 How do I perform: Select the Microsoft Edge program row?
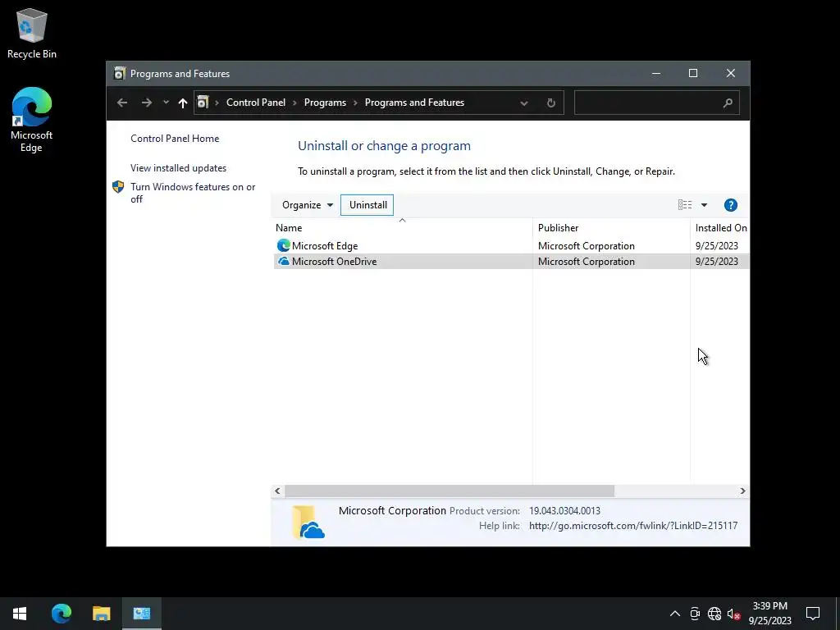511,246
